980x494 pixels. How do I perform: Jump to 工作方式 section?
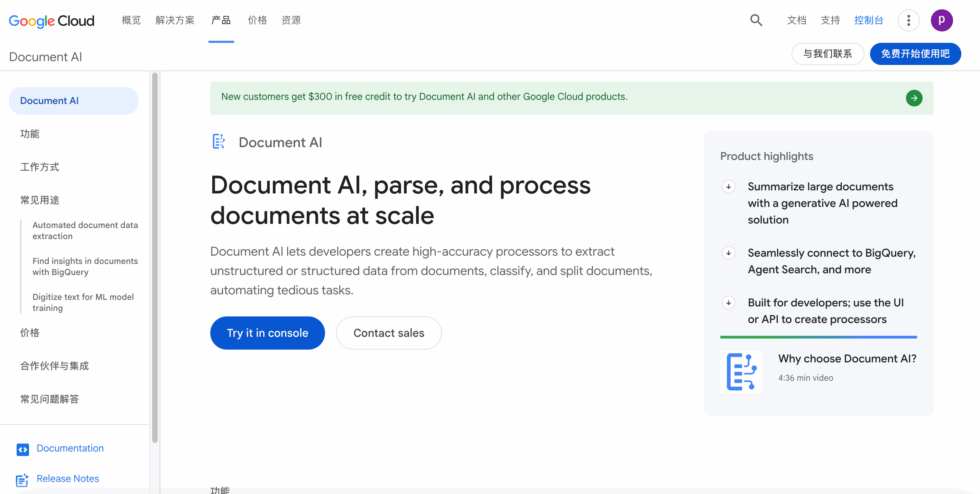(39, 167)
